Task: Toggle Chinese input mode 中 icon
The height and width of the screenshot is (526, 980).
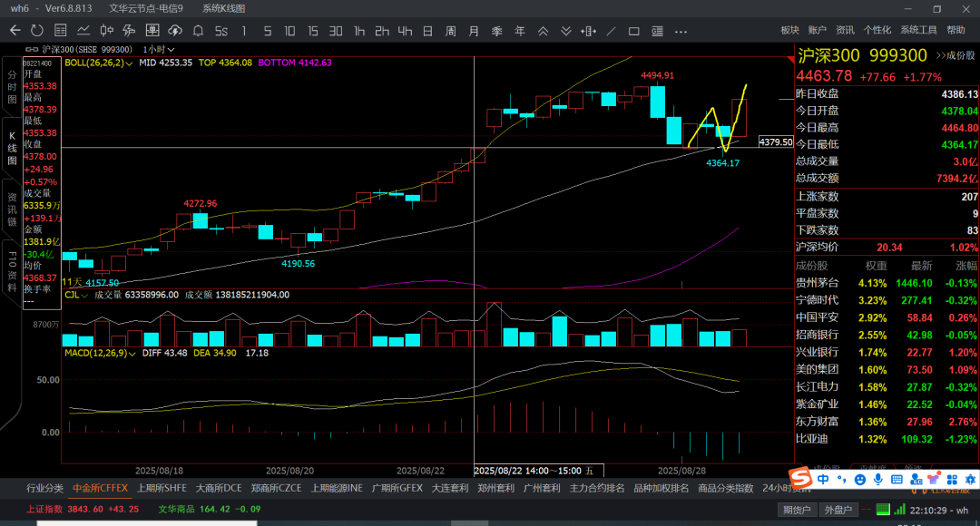Action: click(x=823, y=479)
